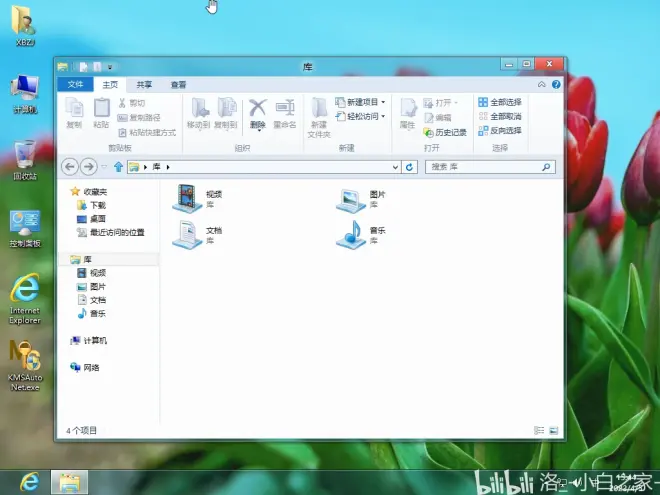Go up one level with up arrow
The image size is (660, 495).
118,166
